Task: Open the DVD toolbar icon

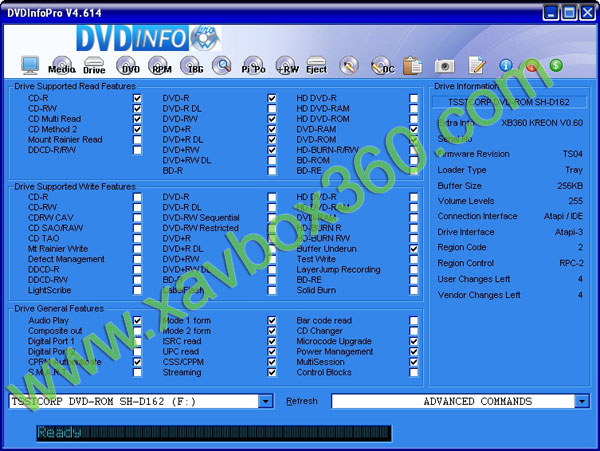Action: tap(128, 65)
